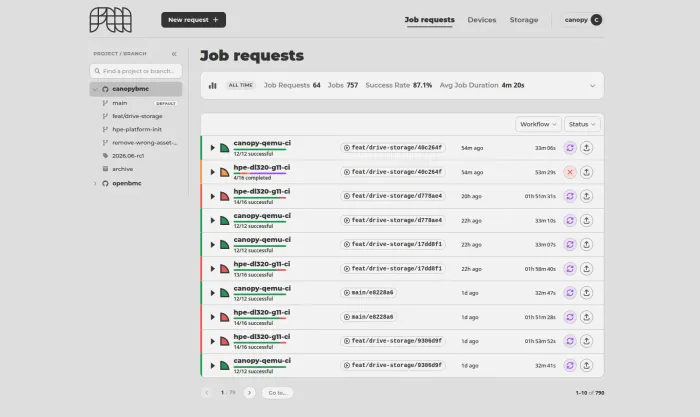
Task: Click the Success Rate 87.1% statistic
Action: coord(399,85)
